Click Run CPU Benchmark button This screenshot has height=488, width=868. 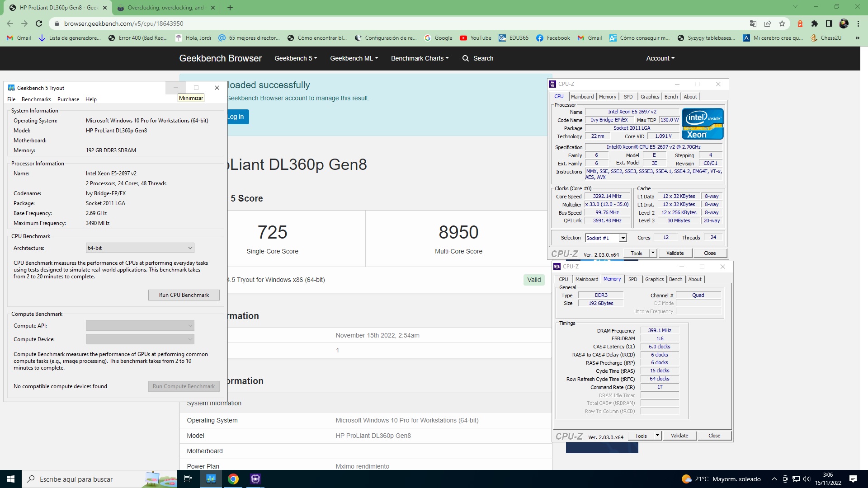[184, 295]
